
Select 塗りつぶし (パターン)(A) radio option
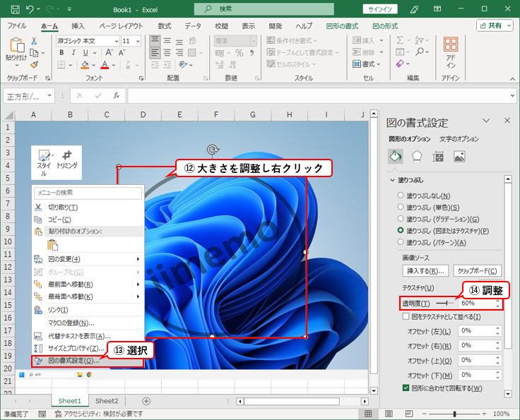coord(401,242)
